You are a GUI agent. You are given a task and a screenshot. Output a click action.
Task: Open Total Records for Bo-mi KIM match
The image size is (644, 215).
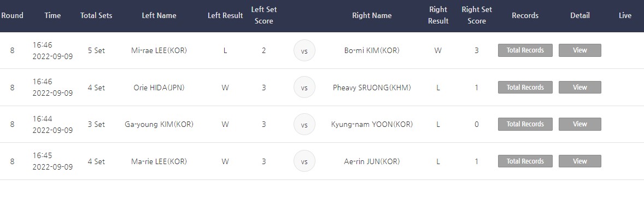pyautogui.click(x=525, y=50)
